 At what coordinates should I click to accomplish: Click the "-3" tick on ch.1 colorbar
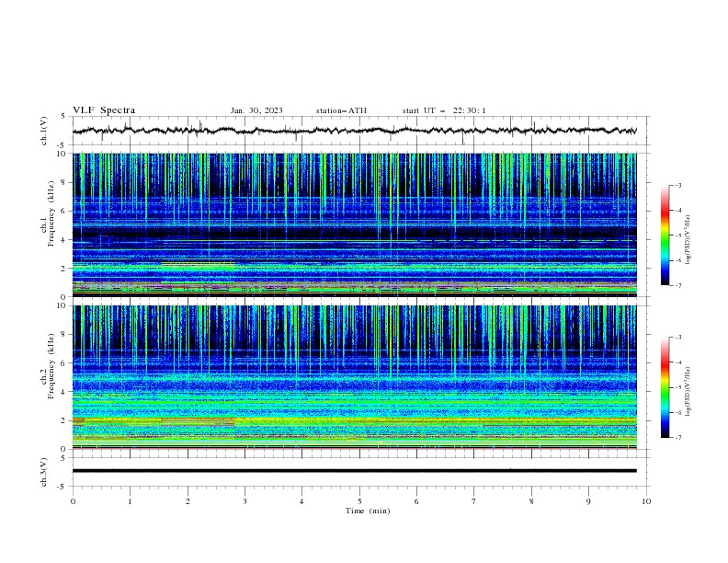[x=678, y=185]
